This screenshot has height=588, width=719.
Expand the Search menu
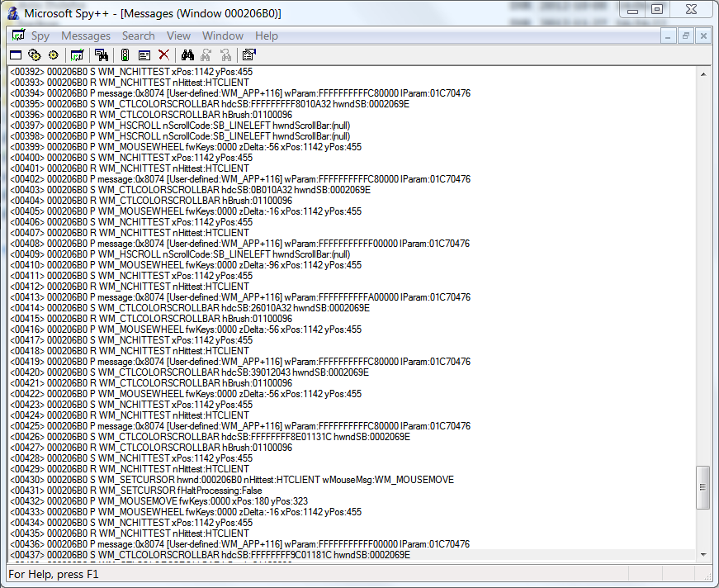(x=138, y=36)
